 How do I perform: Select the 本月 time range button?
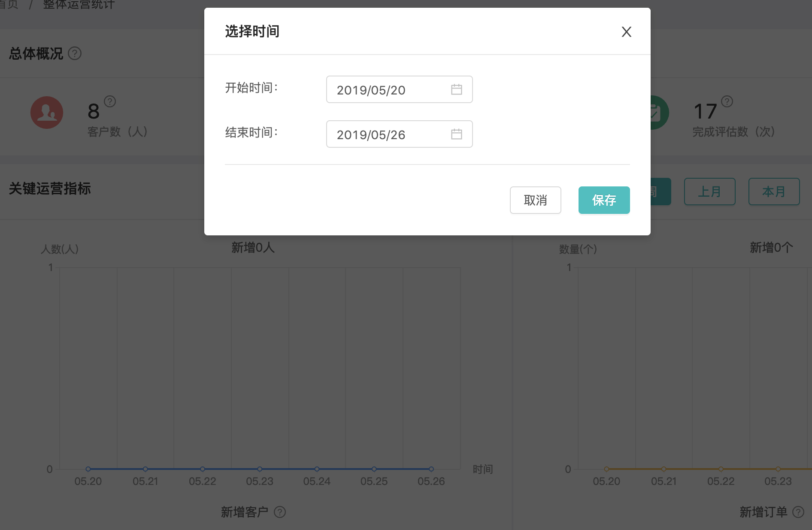(774, 192)
